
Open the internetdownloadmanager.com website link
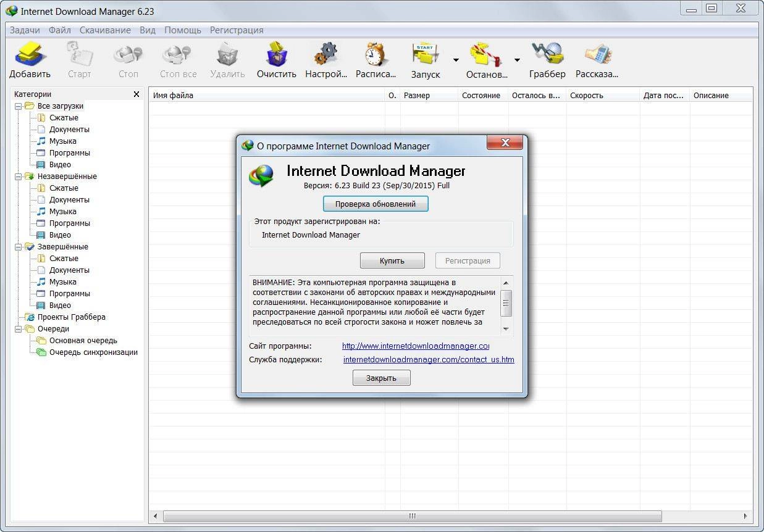[x=416, y=346]
